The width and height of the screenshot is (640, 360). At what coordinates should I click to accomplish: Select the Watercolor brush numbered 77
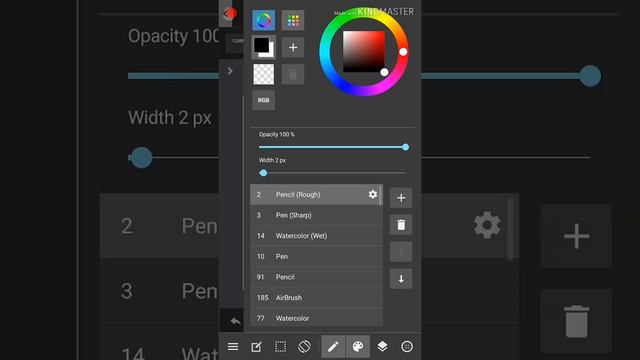click(x=316, y=318)
